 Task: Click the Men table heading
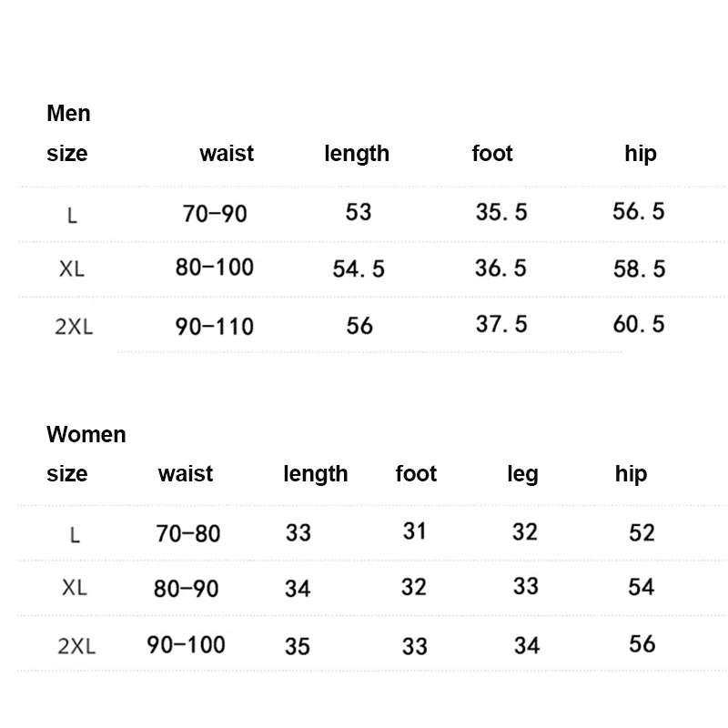tap(68, 114)
